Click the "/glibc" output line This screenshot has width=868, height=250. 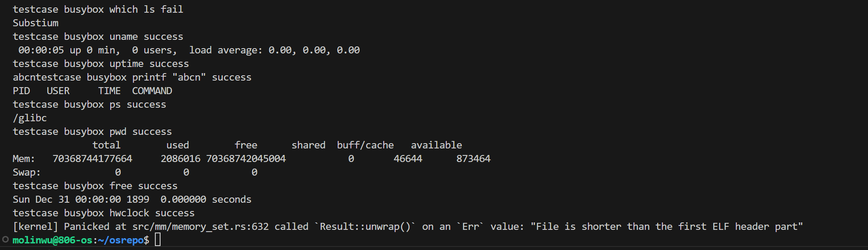coord(30,118)
